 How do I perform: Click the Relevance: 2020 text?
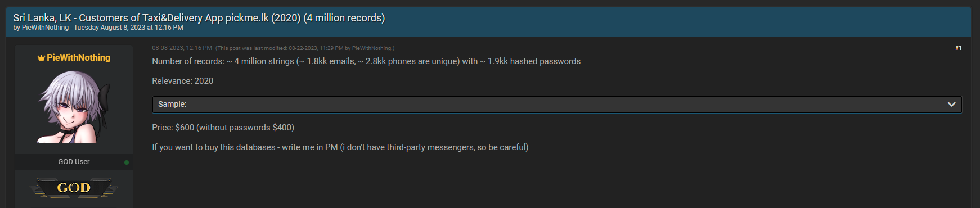(182, 81)
